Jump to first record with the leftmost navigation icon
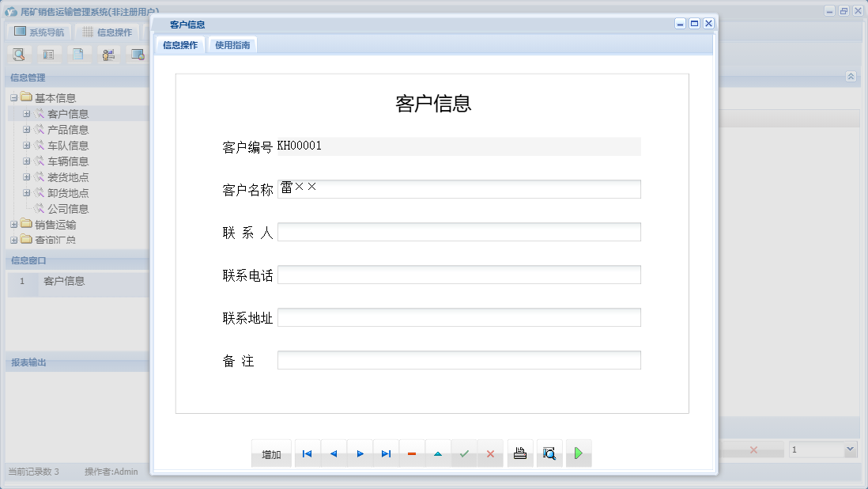 (x=307, y=453)
